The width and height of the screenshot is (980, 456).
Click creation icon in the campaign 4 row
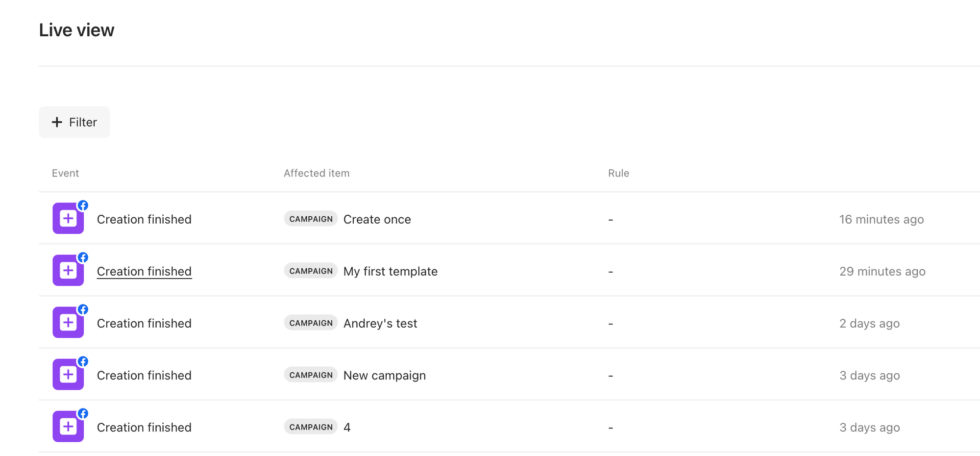[68, 426]
